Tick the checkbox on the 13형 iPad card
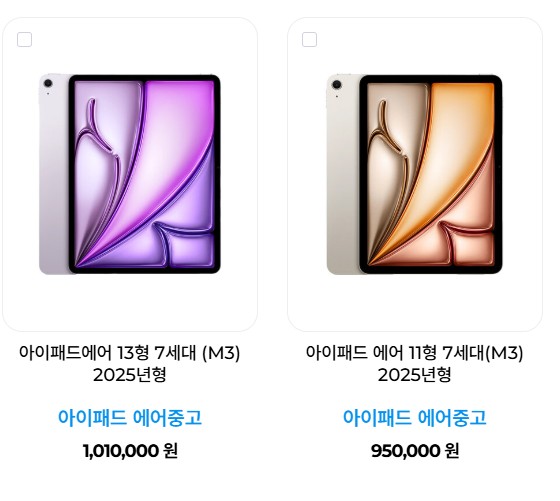The image size is (560, 501). [24, 39]
